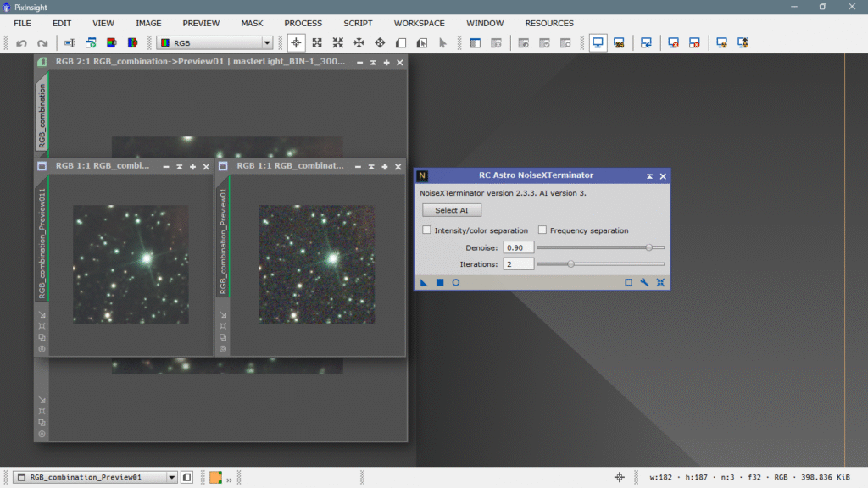Click the Select AI button
This screenshot has width=868, height=488.
[x=452, y=210]
